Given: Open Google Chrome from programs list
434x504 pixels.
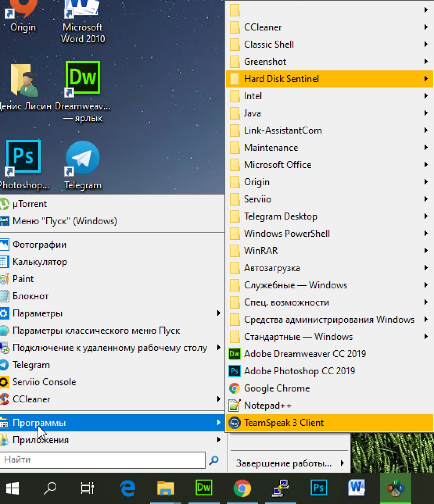Looking at the screenshot, I should coord(330,388).
